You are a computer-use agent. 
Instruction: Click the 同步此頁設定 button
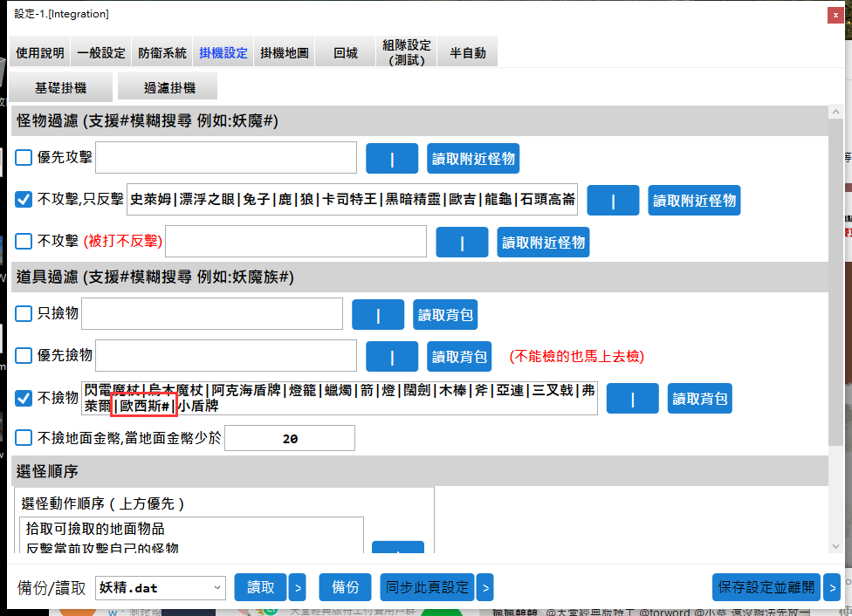tap(427, 587)
